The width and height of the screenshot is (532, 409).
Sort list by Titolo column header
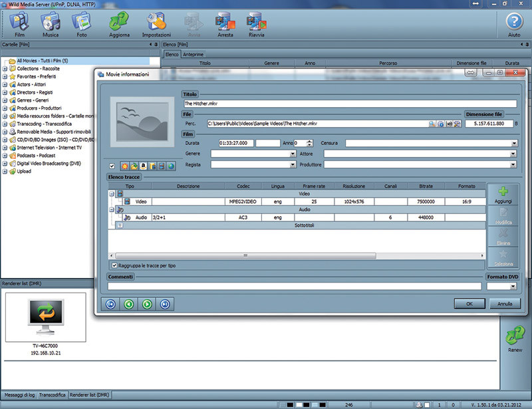(205, 63)
